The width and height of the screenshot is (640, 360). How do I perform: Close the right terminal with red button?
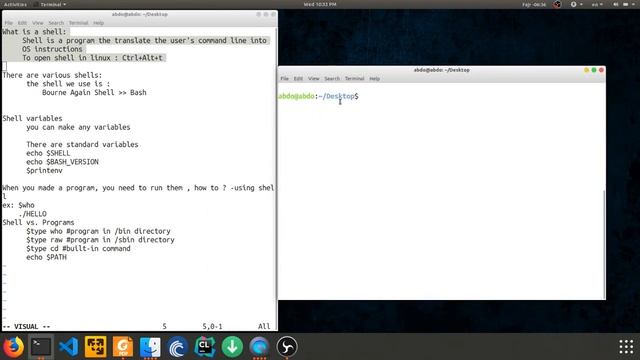point(601,70)
